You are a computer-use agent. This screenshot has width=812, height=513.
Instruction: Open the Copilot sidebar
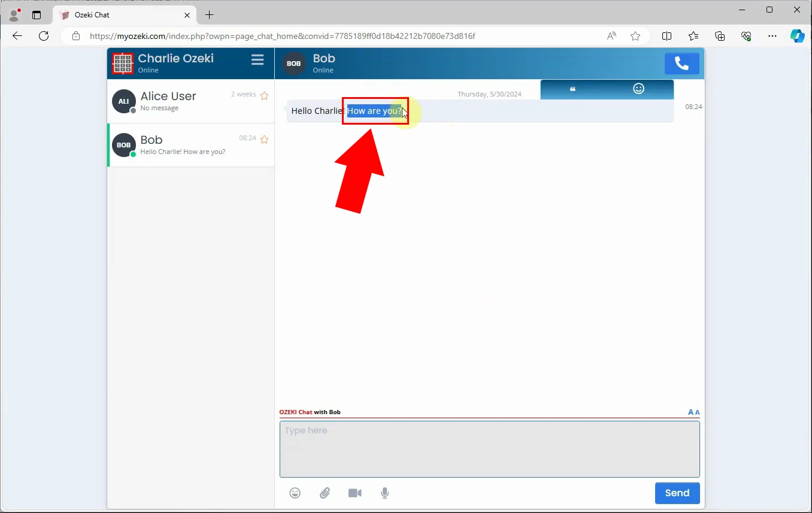coord(797,36)
